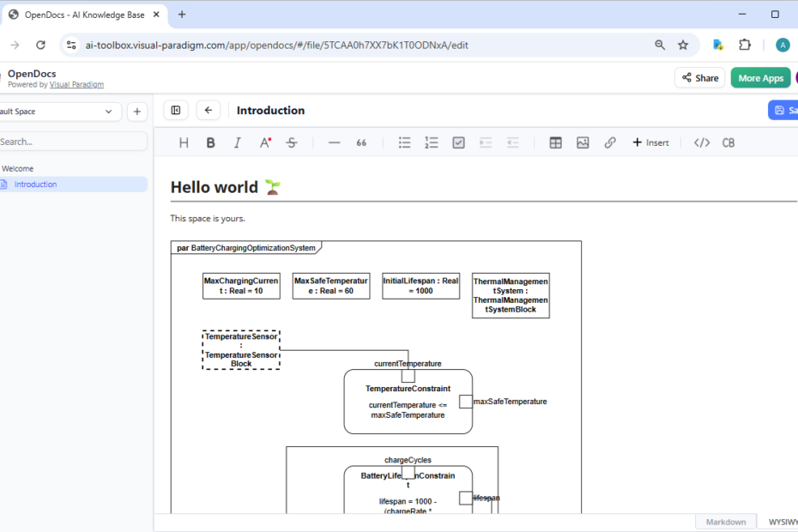This screenshot has height=532, width=798.
Task: Open the Introduction page tab
Action: 34,184
